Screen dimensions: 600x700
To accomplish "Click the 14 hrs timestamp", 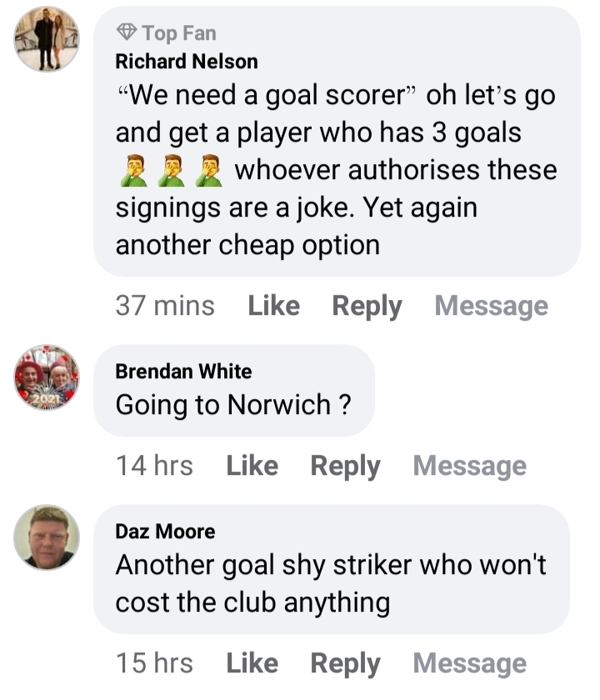I will (154, 466).
